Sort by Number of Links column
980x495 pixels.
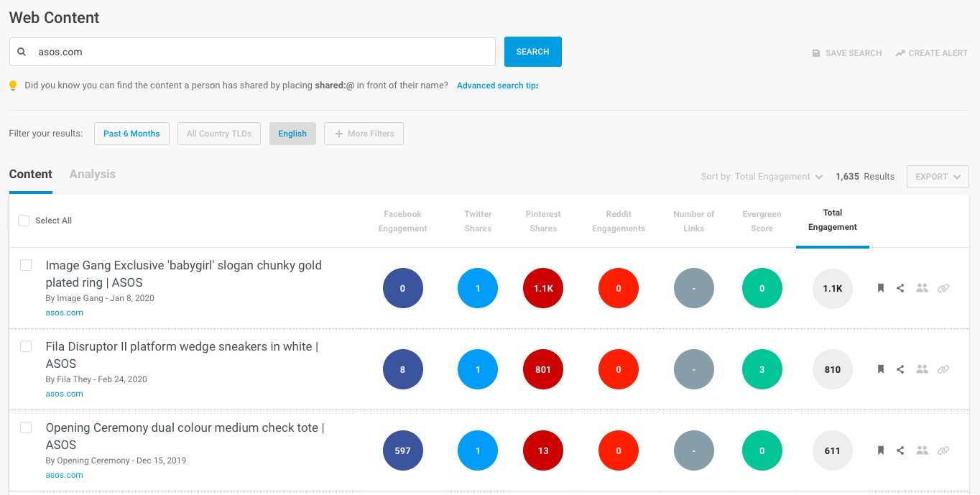(694, 221)
